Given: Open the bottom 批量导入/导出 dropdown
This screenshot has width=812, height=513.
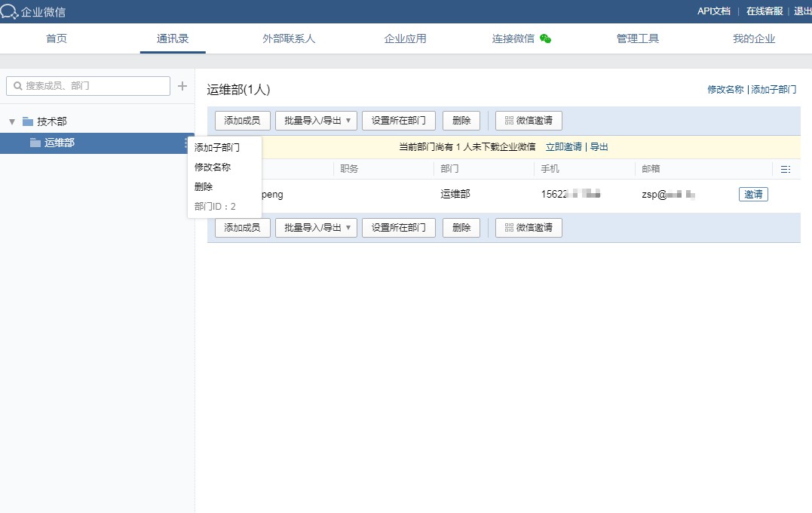Looking at the screenshot, I should [316, 228].
